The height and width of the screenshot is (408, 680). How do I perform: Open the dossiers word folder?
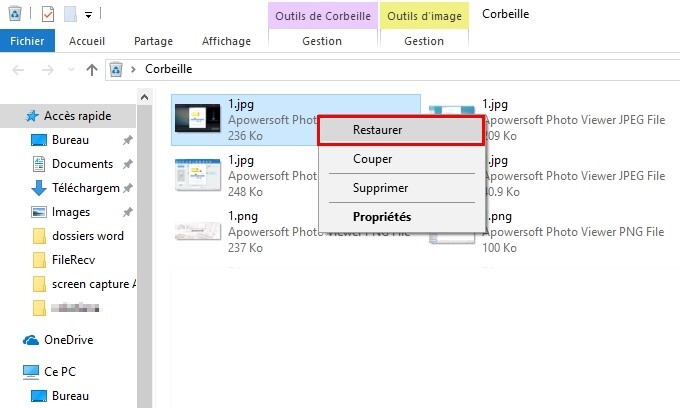(x=88, y=236)
